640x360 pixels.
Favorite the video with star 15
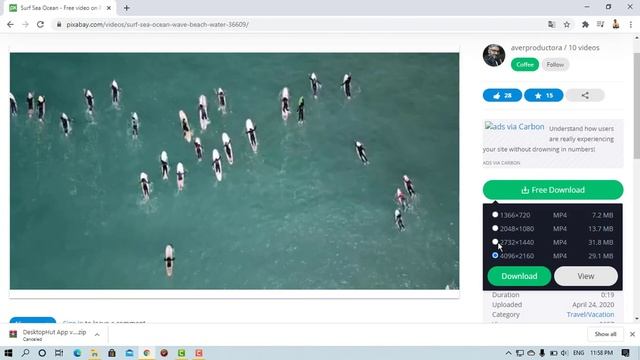point(543,96)
